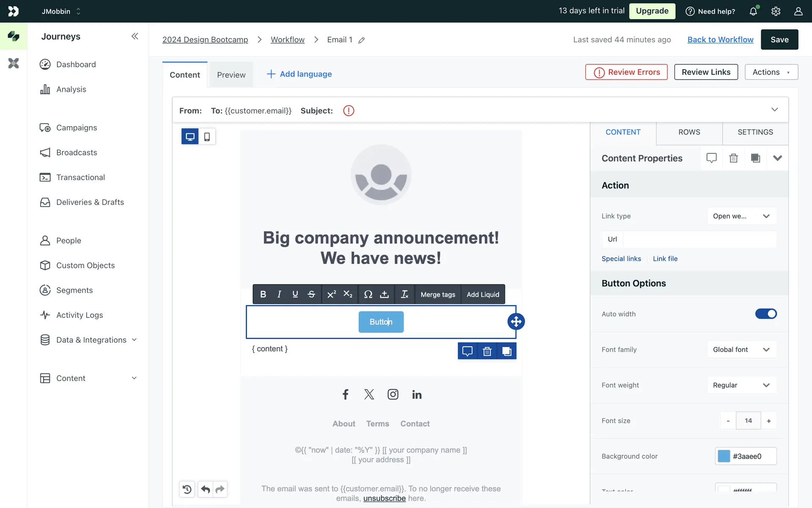Collapse the Journeys sidebar
Image resolution: width=812 pixels, height=508 pixels.
click(x=134, y=36)
